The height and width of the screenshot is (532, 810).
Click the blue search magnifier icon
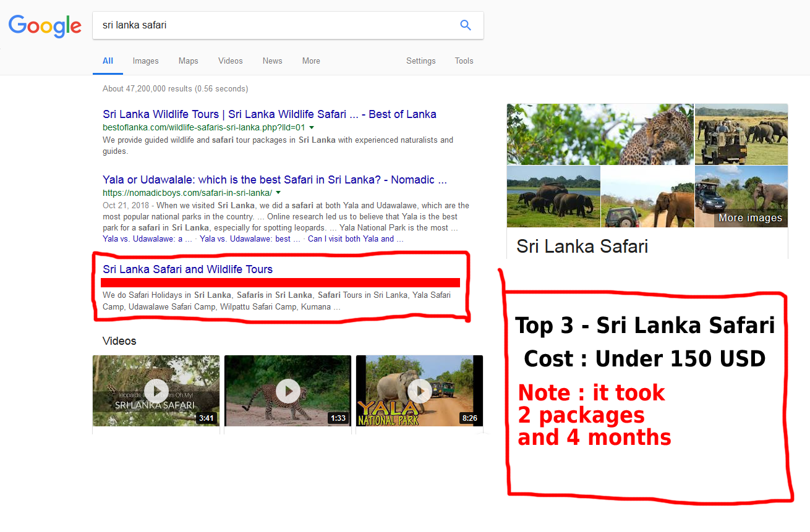point(466,25)
